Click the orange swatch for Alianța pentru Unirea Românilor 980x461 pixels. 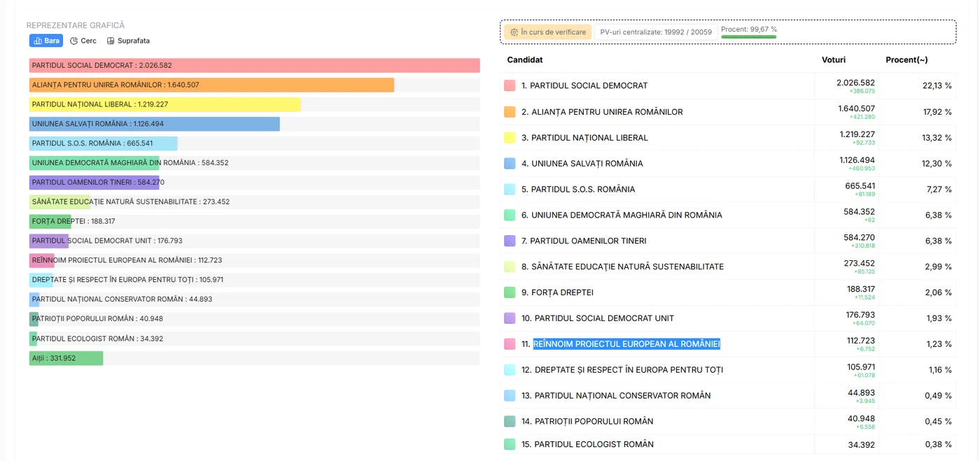point(510,111)
